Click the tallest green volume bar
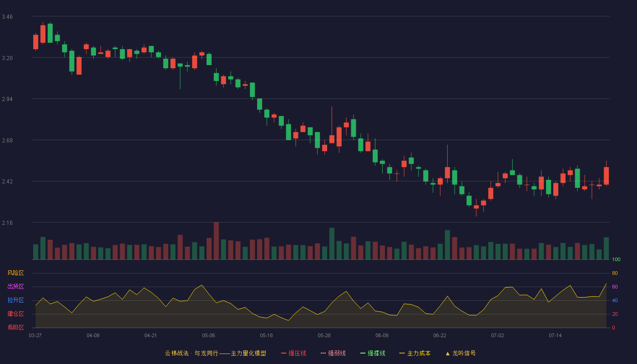This screenshot has height=364, width=637. coord(332,243)
